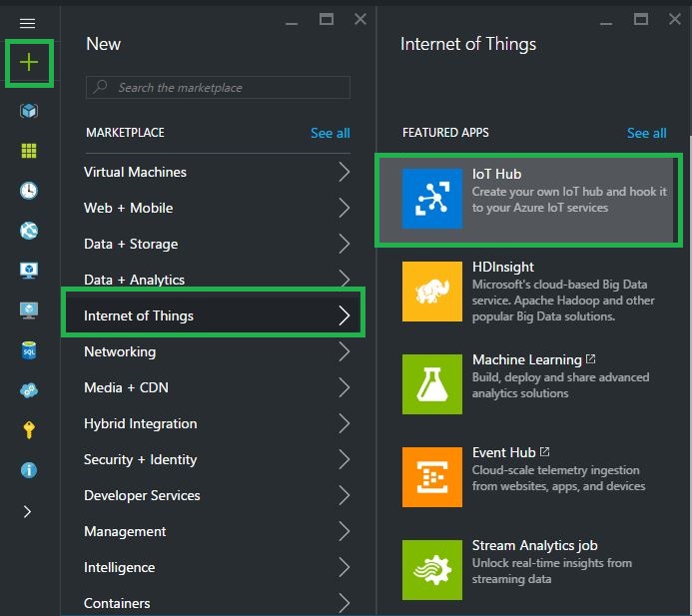Expand the Virtual Machines category arrow
The height and width of the screenshot is (616, 692).
(345, 172)
